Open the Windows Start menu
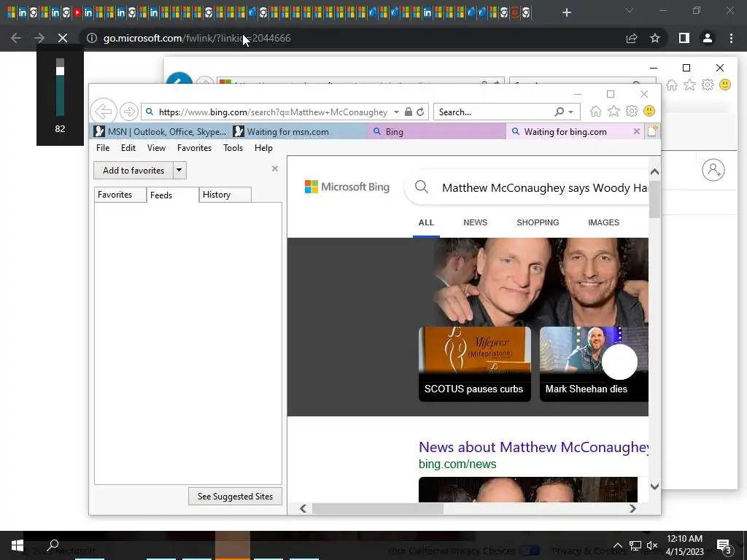747x560 pixels. coord(18,545)
